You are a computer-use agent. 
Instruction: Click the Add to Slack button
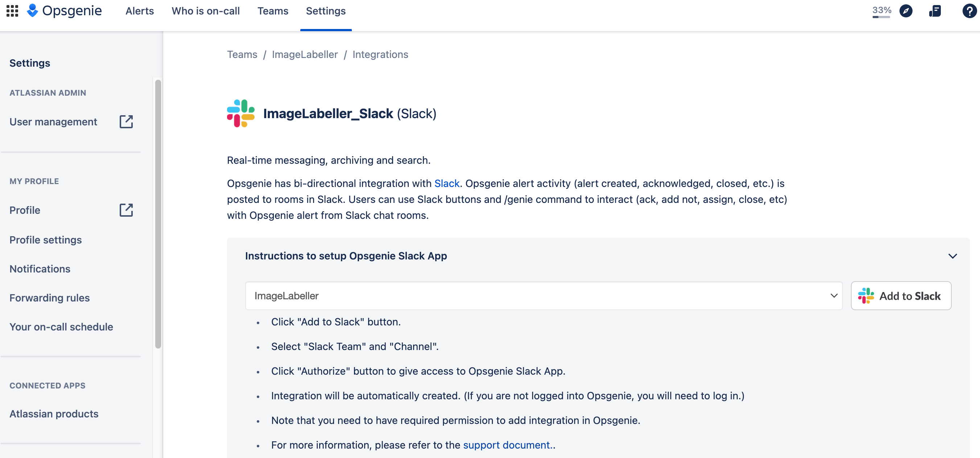901,295
